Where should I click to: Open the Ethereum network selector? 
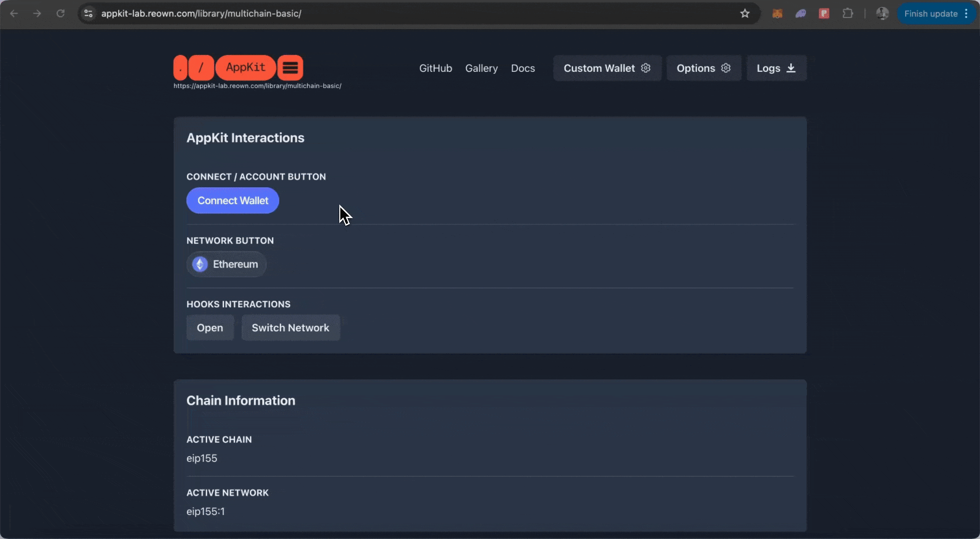tap(227, 264)
